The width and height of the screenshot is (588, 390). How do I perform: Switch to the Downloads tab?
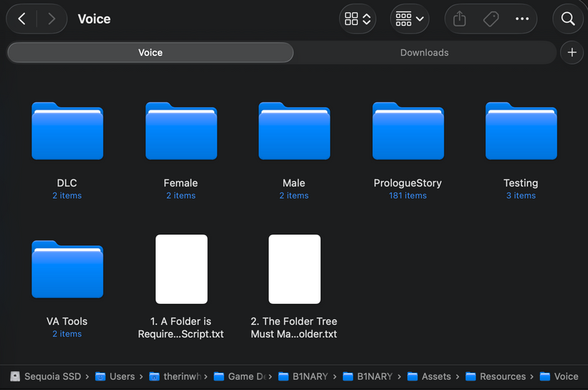(x=424, y=52)
